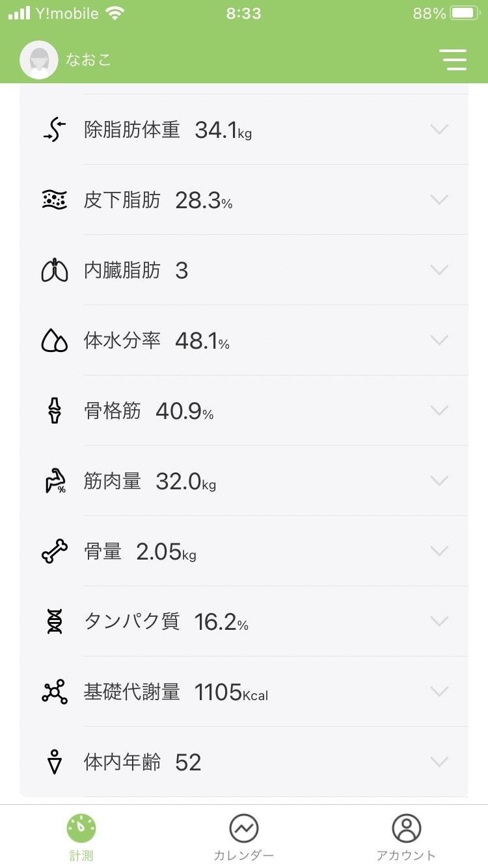Tap the 体水分率 water drops icon
Image resolution: width=488 pixels, height=868 pixels.
pos(55,340)
